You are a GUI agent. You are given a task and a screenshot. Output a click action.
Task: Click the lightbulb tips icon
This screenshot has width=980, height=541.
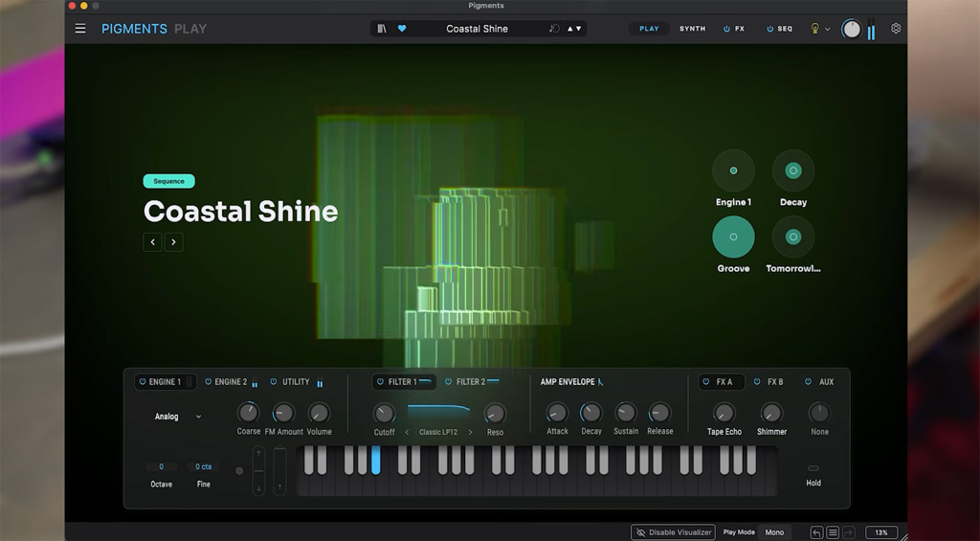(815, 28)
